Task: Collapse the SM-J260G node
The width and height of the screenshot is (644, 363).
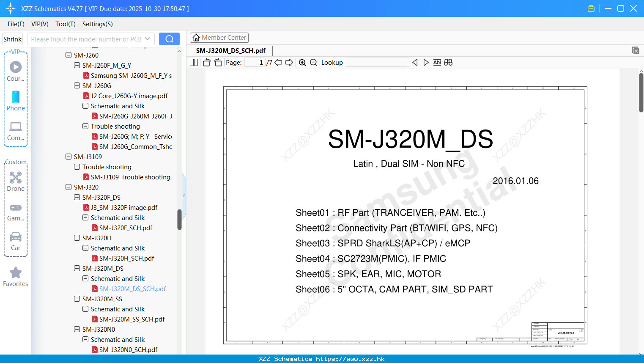Action: [x=77, y=85]
